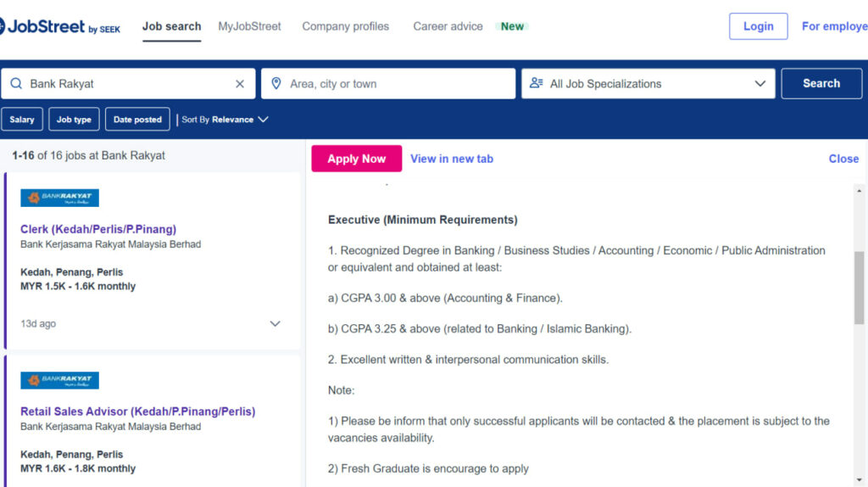868x487 pixels.
Task: Click the magnifier icon in keyword field
Action: coord(16,84)
